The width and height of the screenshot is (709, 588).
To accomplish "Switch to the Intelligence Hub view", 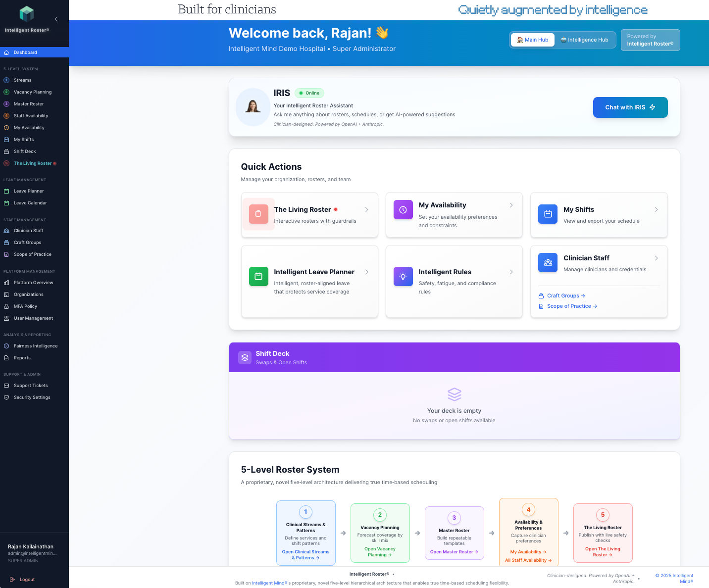I will [584, 40].
